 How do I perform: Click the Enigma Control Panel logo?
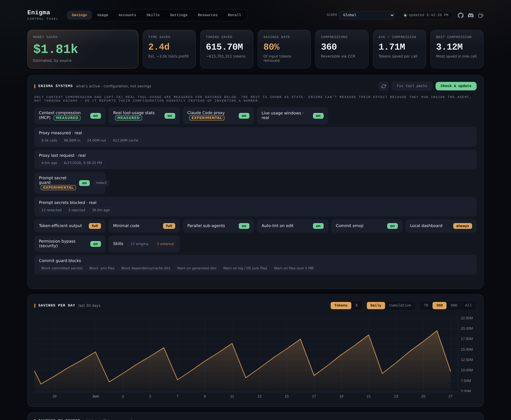[x=43, y=15]
